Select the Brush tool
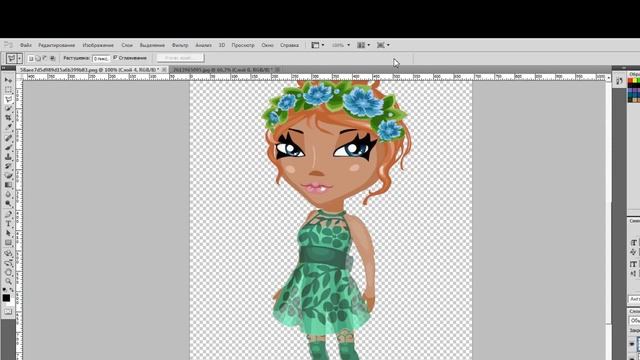Image resolution: width=640 pixels, height=360 pixels. coord(8,147)
